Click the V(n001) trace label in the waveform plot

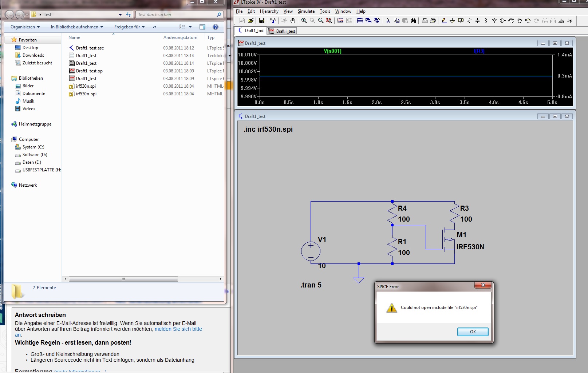point(332,51)
